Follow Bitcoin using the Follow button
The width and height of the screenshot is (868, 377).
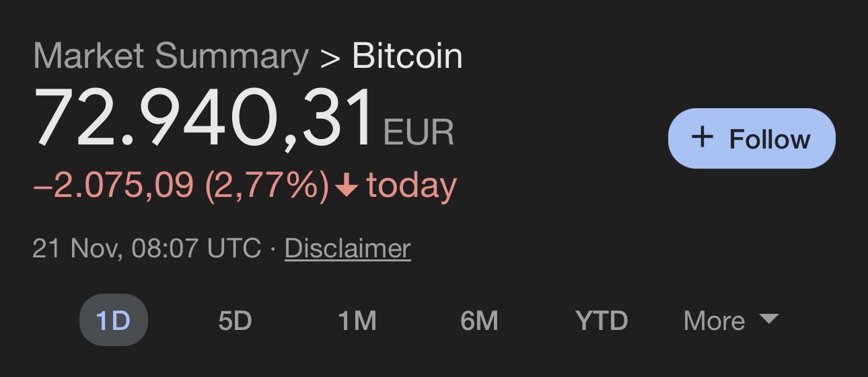tap(751, 138)
